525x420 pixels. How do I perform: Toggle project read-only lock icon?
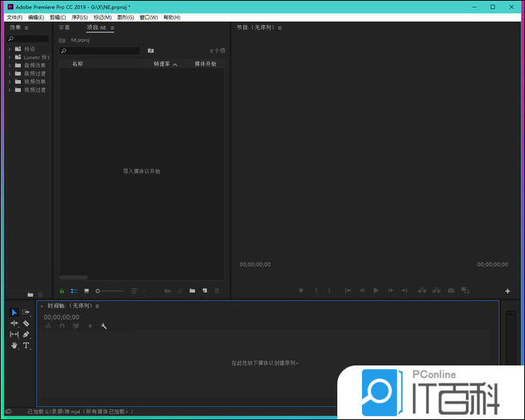point(62,291)
